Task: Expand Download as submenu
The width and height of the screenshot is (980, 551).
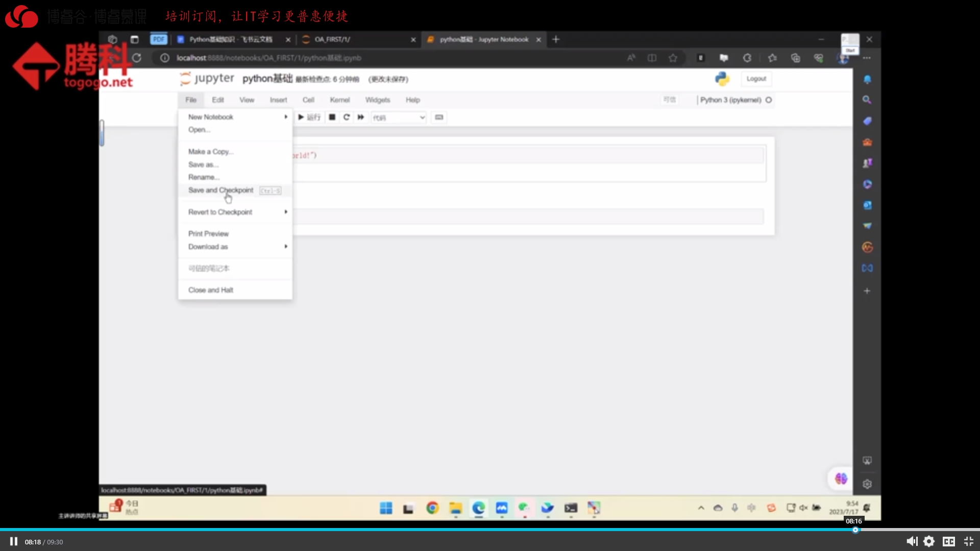Action: [235, 247]
